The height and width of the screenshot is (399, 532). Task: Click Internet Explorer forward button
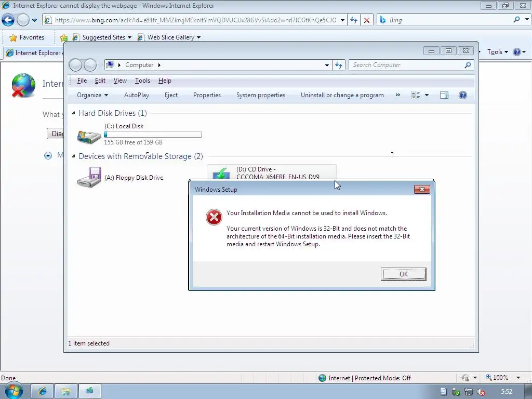coord(23,20)
